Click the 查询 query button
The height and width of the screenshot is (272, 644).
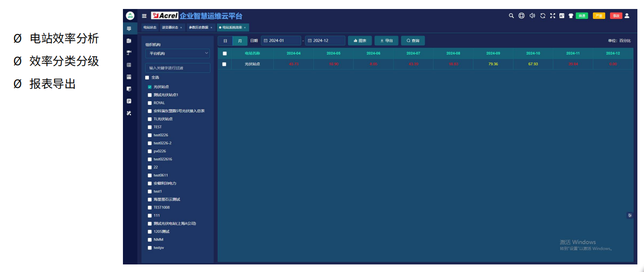coord(413,41)
